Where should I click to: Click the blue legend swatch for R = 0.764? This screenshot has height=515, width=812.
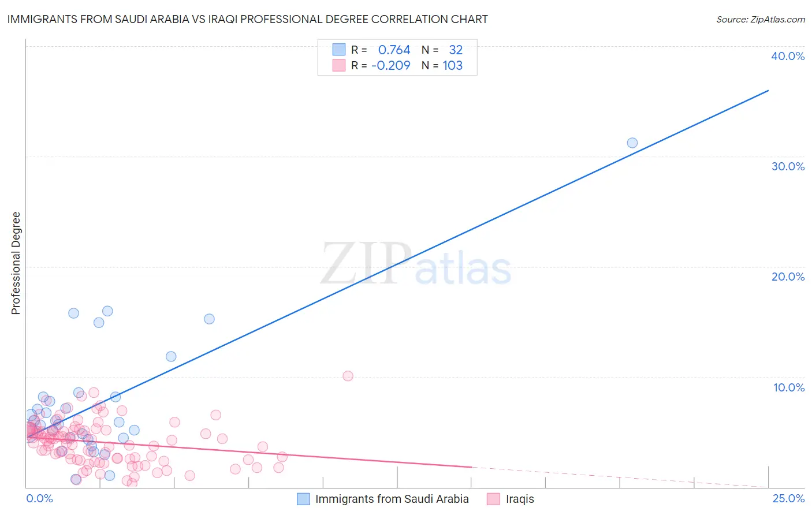click(x=339, y=50)
